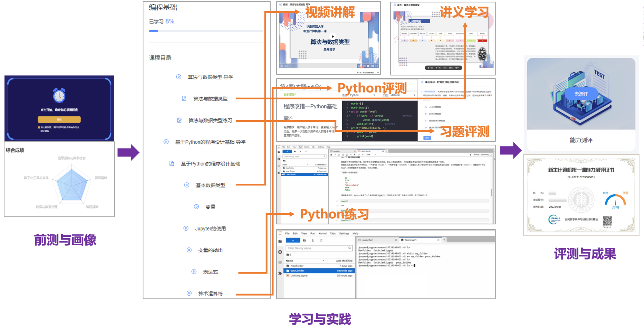Click the new folder icon in file browser
The image size is (644, 330).
click(x=304, y=240)
